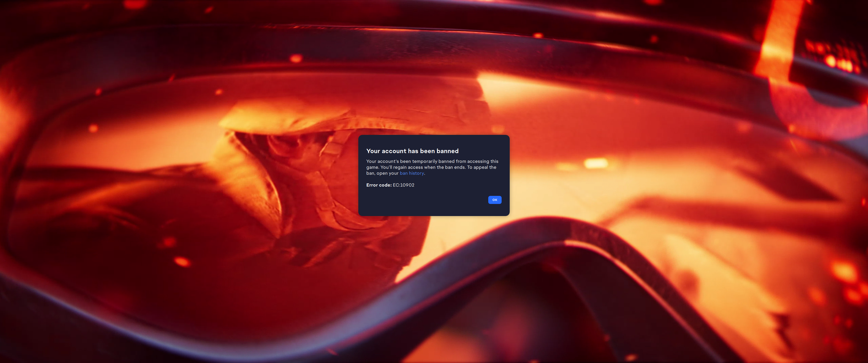The image size is (868, 363).
Task: Click 'ban, open your' text before the link
Action: 382,173
